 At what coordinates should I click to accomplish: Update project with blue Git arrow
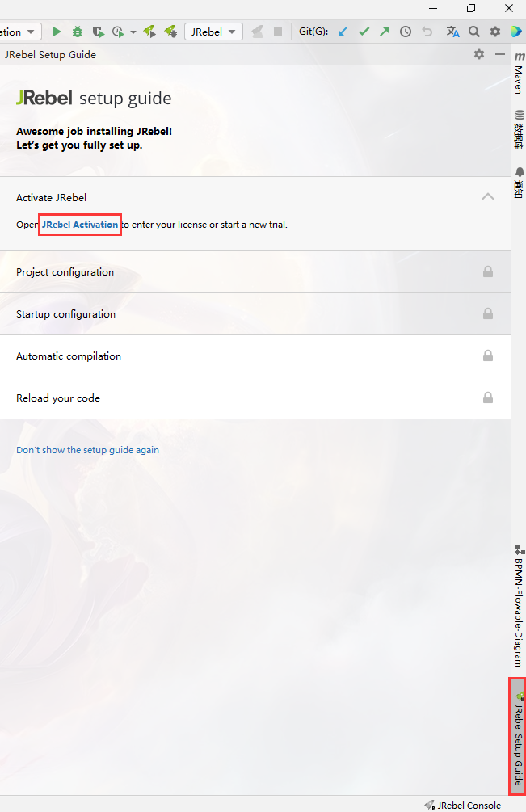(x=343, y=32)
